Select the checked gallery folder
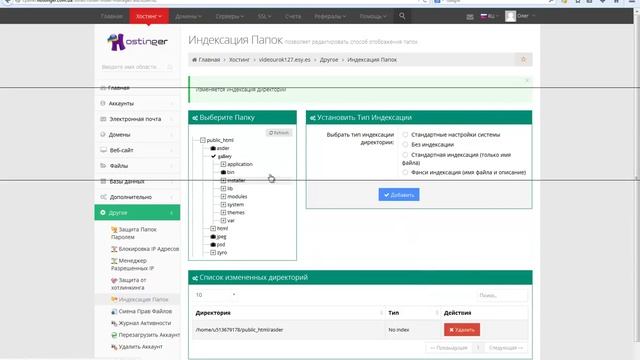The width and height of the screenshot is (640, 360). point(221,156)
